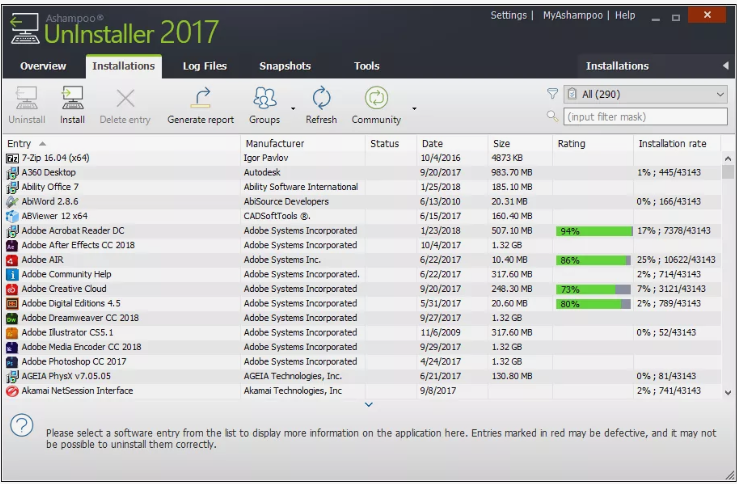Click Adobe AIR 86% rating bar

(x=594, y=260)
